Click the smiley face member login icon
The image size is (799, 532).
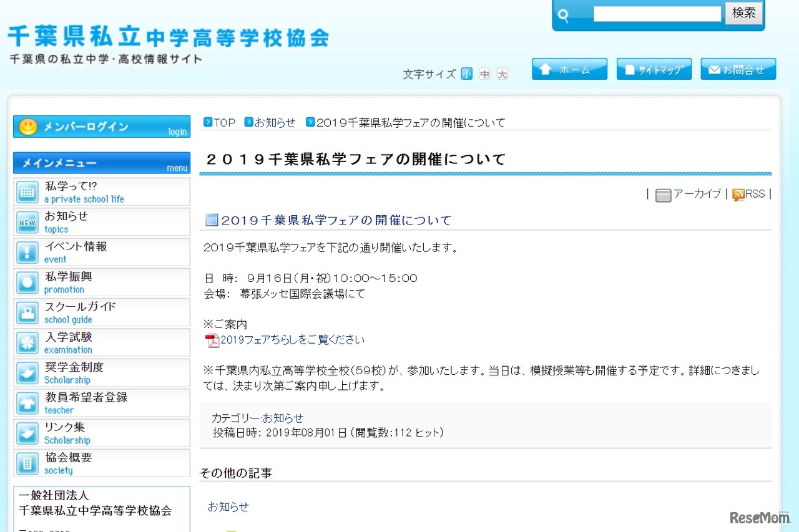pos(28,127)
